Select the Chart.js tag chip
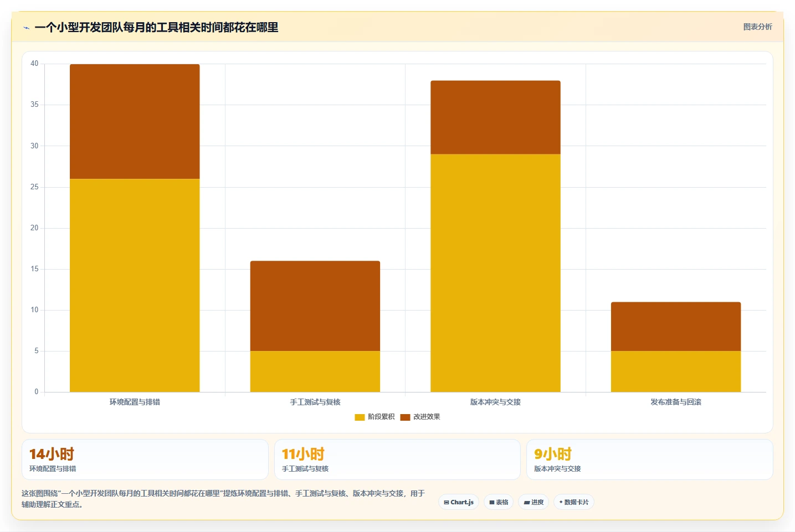795x532 pixels. (x=459, y=502)
